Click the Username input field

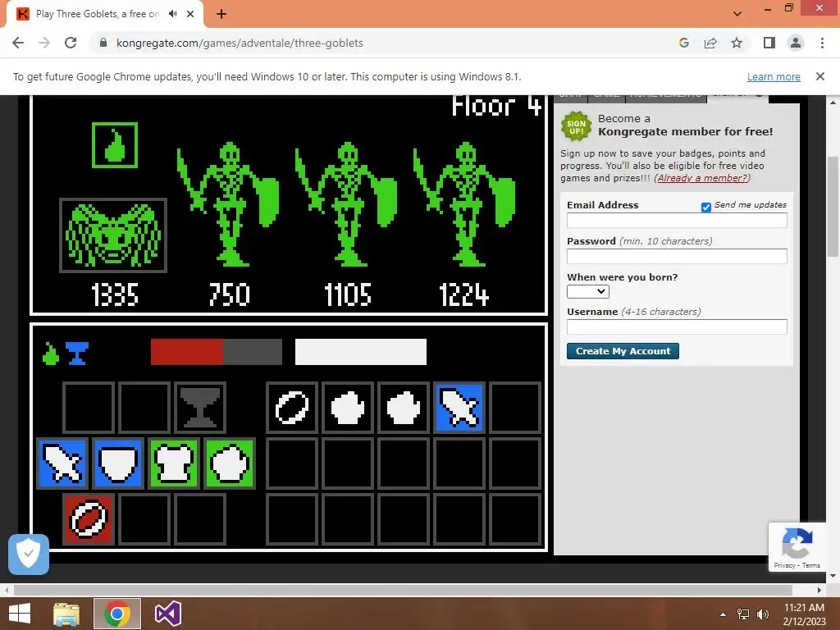[677, 326]
